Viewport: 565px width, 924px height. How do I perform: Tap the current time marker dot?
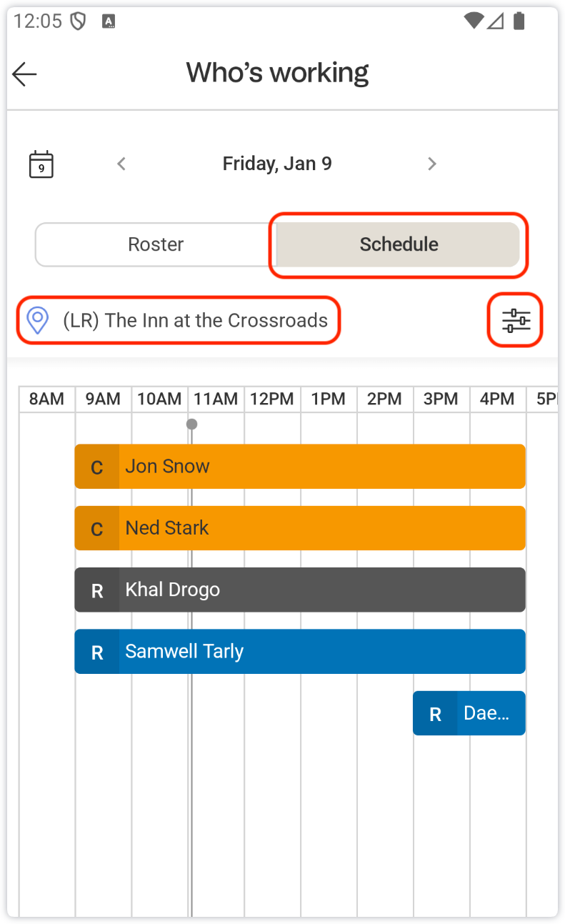(x=191, y=424)
